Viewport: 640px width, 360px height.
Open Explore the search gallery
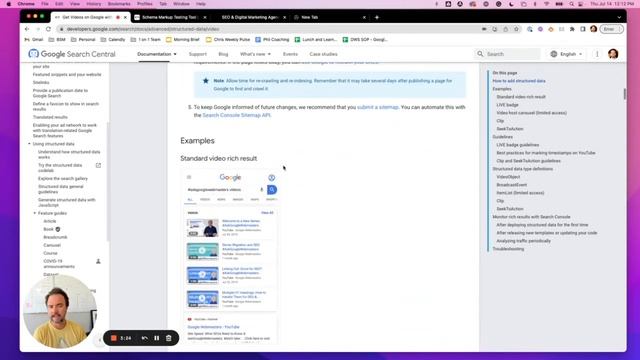[63, 178]
